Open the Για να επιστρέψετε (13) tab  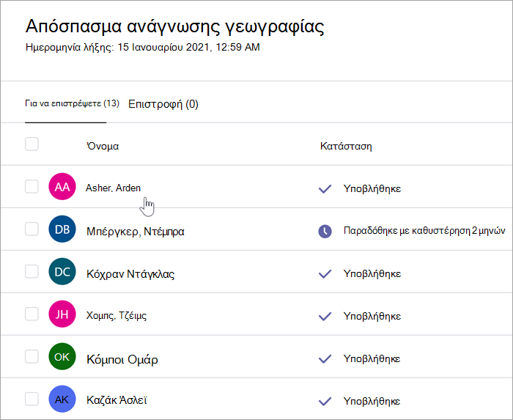pyautogui.click(x=72, y=103)
